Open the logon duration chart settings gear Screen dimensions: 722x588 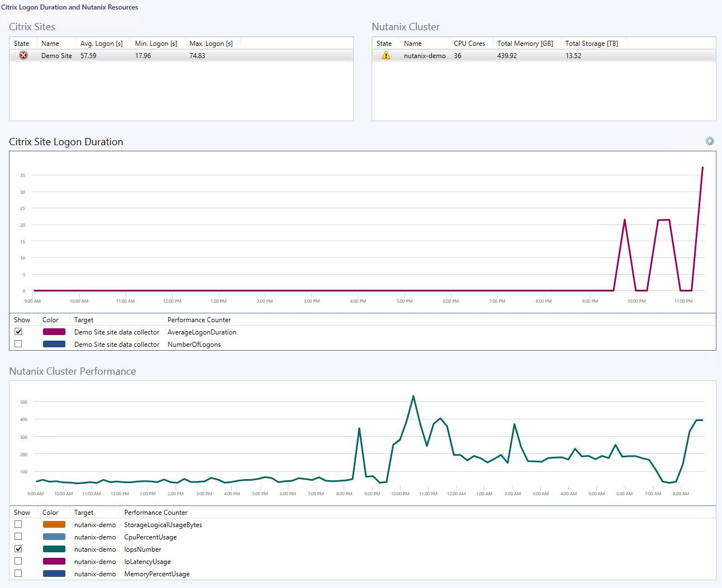point(710,141)
